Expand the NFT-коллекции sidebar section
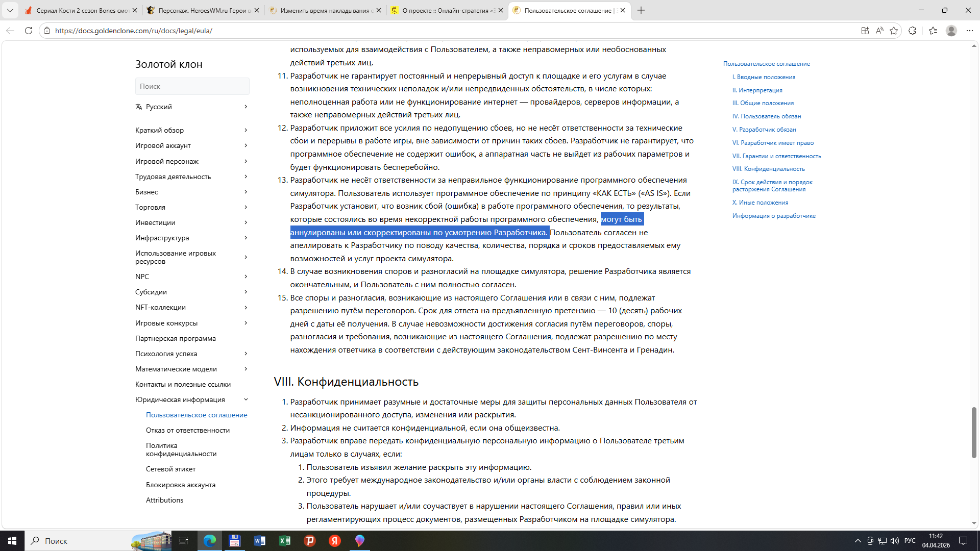This screenshot has width=980, height=551. coord(246,307)
